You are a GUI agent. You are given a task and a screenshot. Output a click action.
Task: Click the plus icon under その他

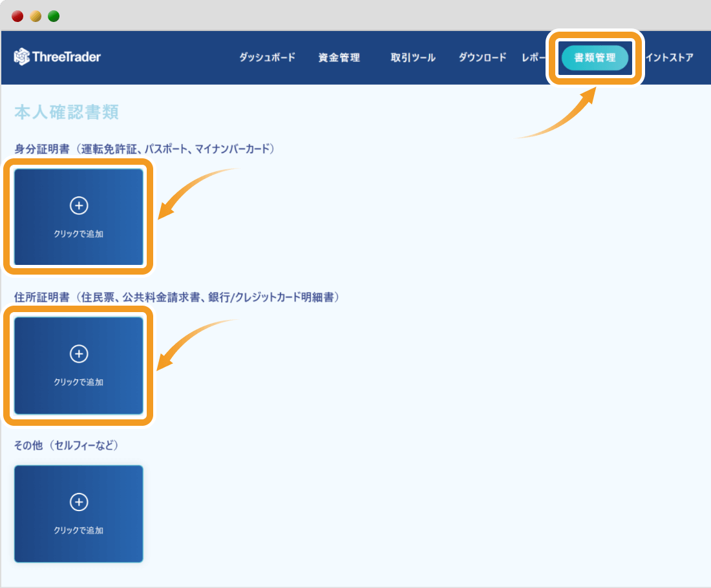pos(79,502)
